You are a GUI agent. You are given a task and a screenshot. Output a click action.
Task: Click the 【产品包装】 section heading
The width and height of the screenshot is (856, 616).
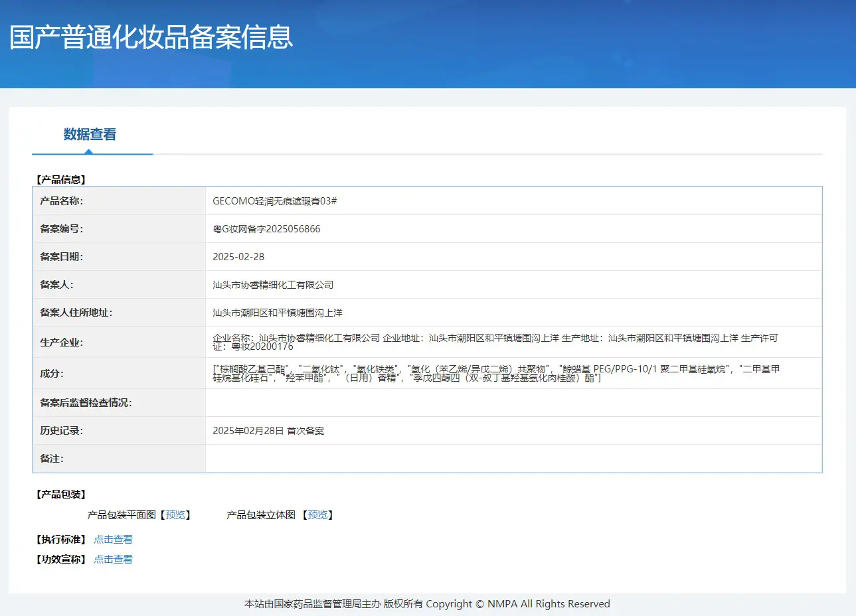point(61,495)
